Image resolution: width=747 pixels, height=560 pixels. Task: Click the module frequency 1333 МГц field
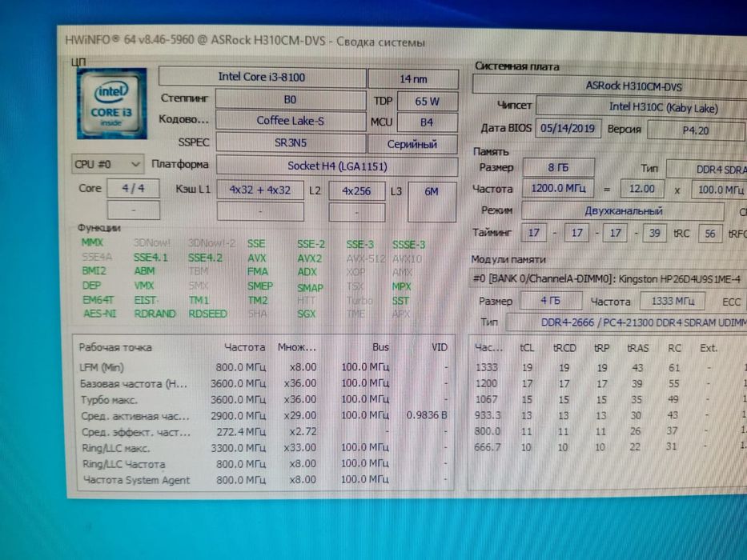(673, 301)
